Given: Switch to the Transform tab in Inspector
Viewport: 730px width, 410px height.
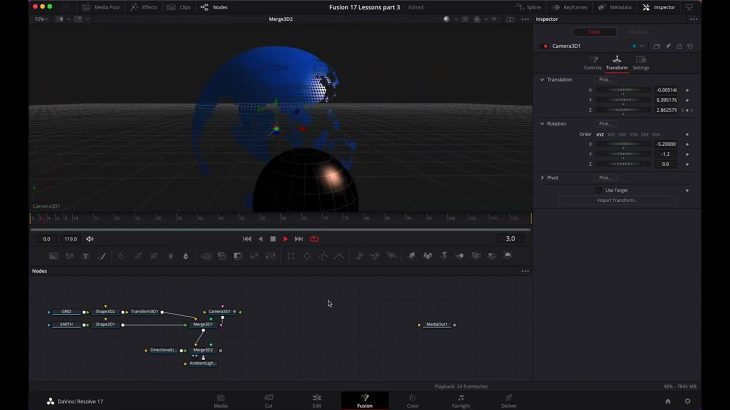Looking at the screenshot, I should 617,63.
